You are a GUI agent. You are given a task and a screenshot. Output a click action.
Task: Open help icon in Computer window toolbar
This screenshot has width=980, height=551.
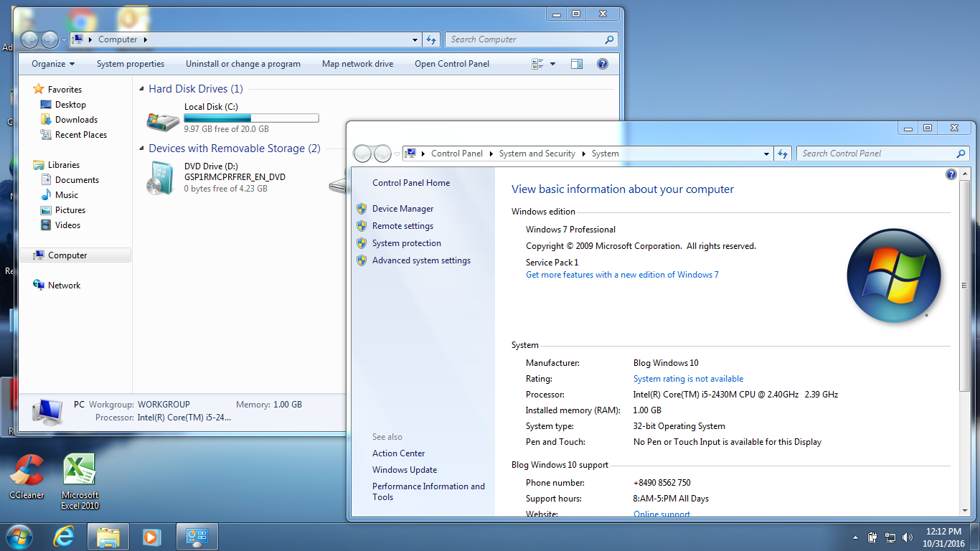603,64
